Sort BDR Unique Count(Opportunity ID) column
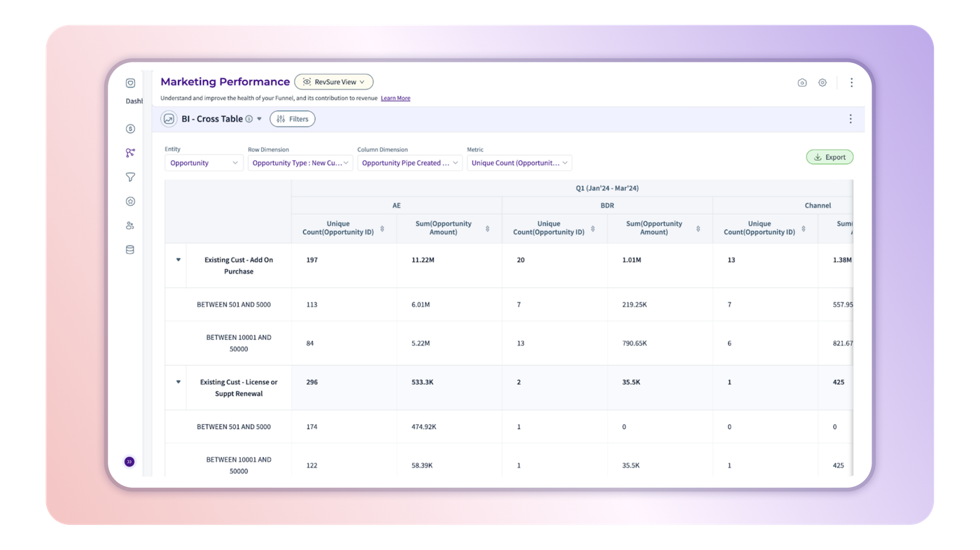This screenshot has width=980, height=550. [x=593, y=229]
